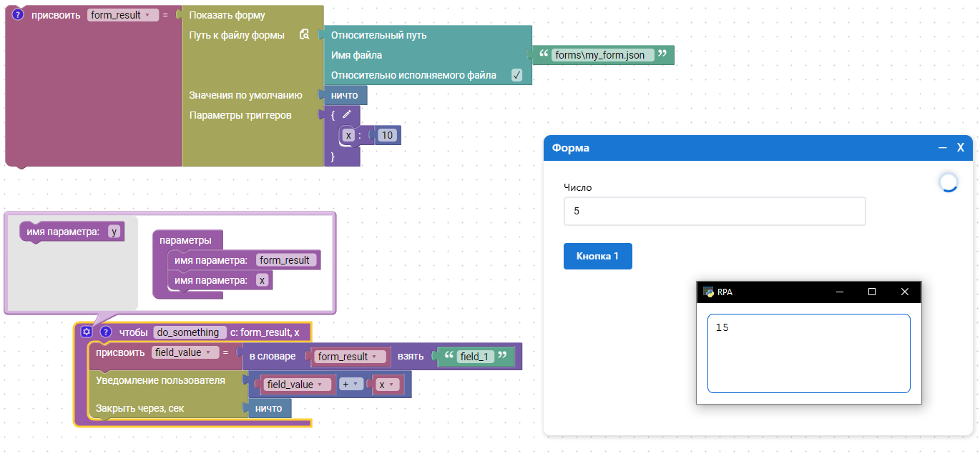Open the form_result dropdown in the в словаре block
Screen dimensions: 980x456
[x=347, y=357]
